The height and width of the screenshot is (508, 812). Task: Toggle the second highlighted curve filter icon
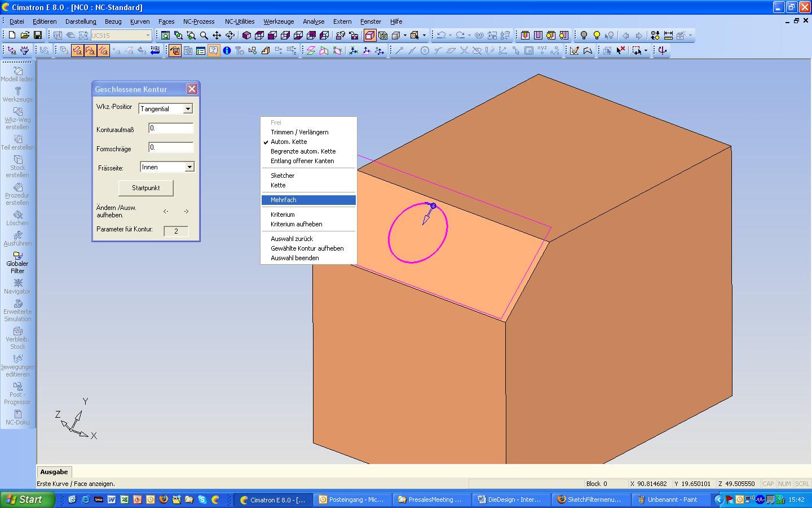click(90, 50)
